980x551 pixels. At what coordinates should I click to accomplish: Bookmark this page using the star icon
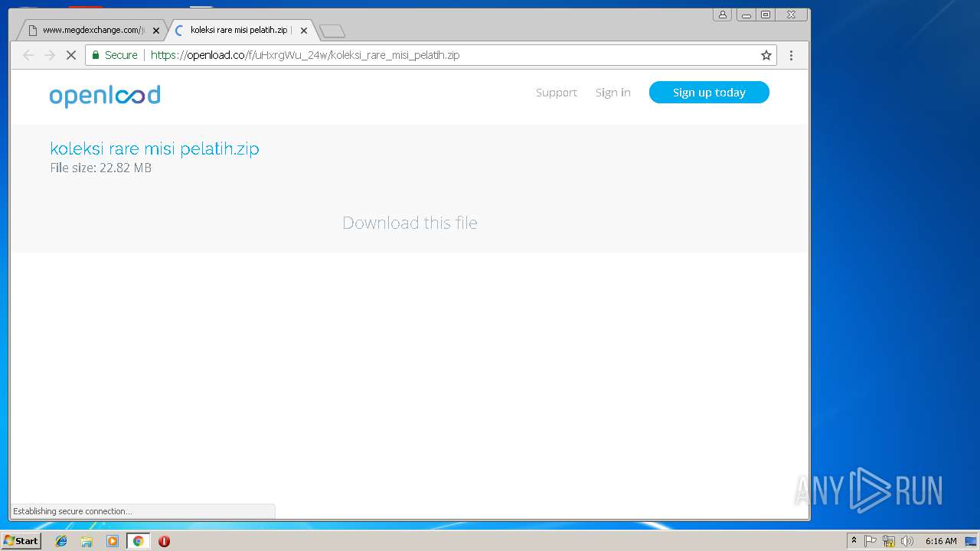point(766,55)
